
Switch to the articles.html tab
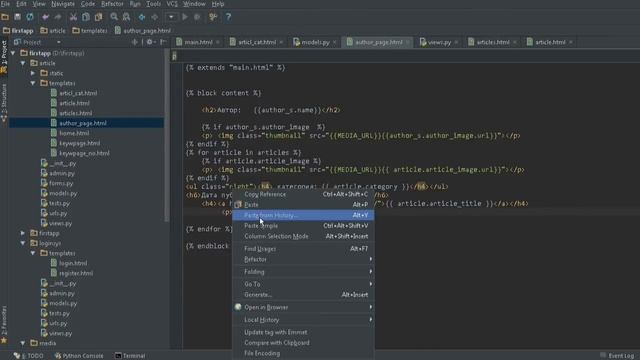(493, 42)
